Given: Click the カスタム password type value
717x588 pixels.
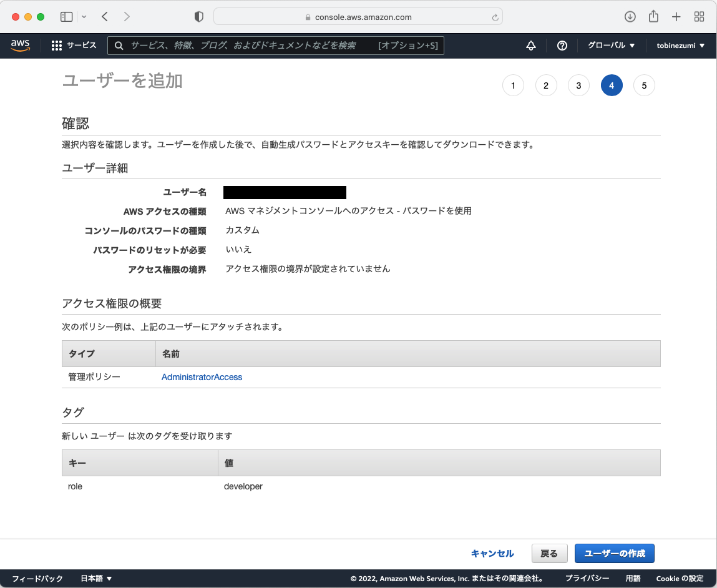Looking at the screenshot, I should coord(242,230).
